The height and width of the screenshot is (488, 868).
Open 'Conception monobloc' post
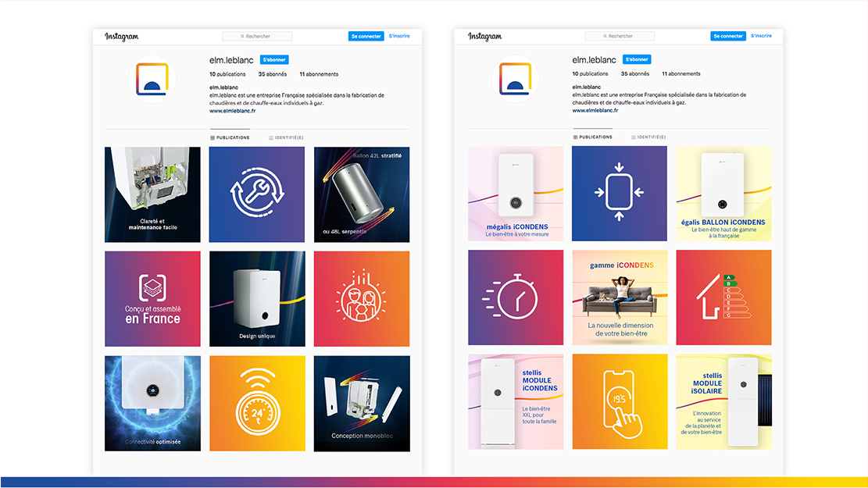[x=362, y=404]
